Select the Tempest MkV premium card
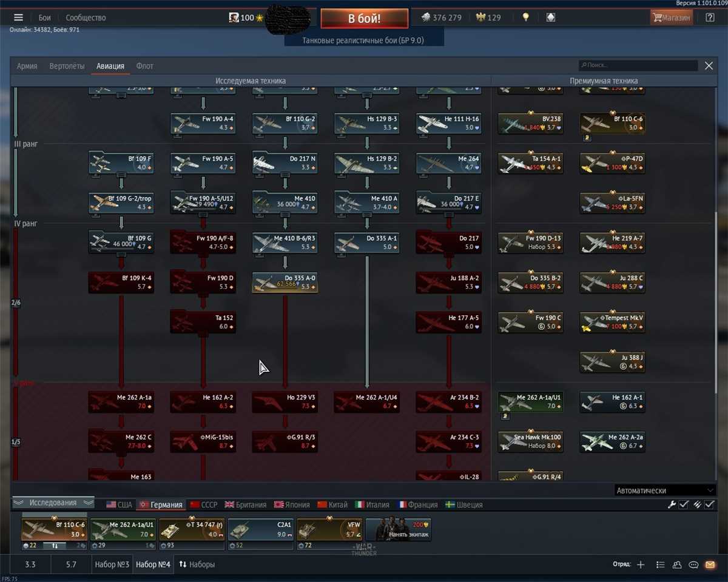Image resolution: width=728 pixels, height=582 pixels. pyautogui.click(x=612, y=322)
